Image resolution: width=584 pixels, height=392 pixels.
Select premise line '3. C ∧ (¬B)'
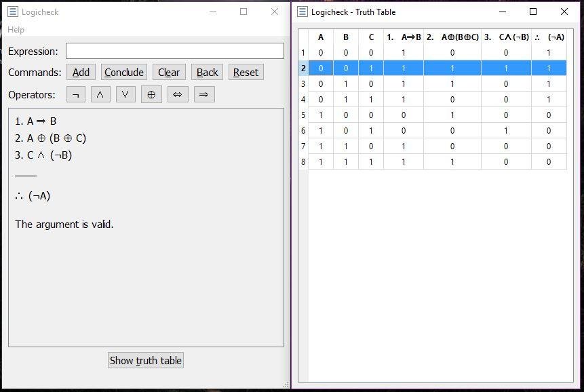pos(43,155)
